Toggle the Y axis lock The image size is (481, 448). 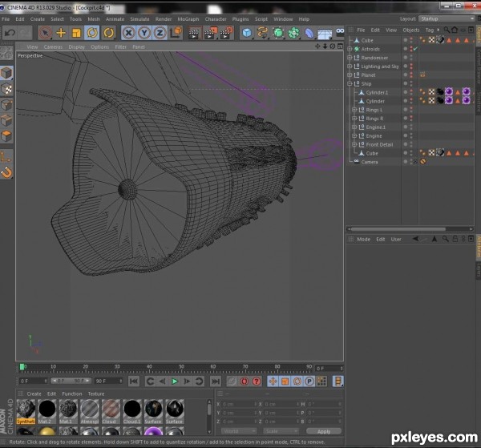click(x=144, y=33)
